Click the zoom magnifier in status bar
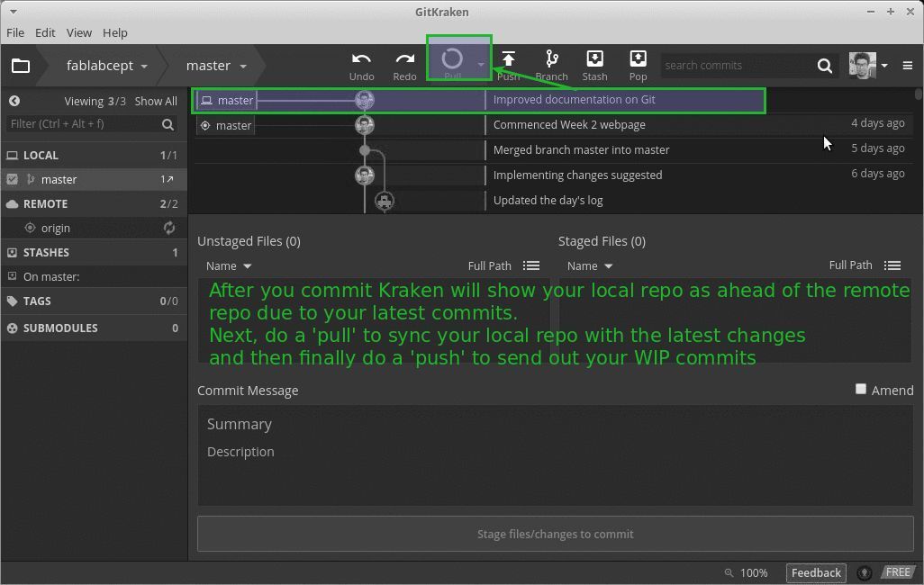The height and width of the screenshot is (585, 924). click(x=729, y=572)
